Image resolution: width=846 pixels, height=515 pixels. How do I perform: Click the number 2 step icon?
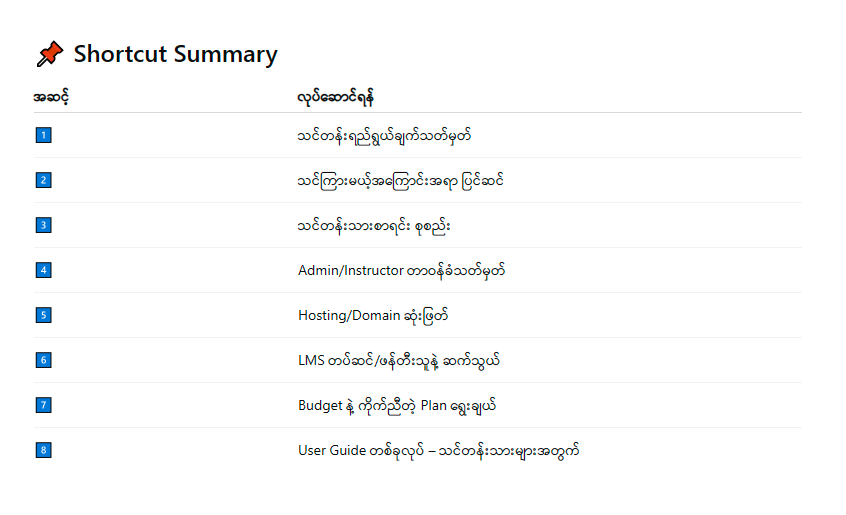44,180
